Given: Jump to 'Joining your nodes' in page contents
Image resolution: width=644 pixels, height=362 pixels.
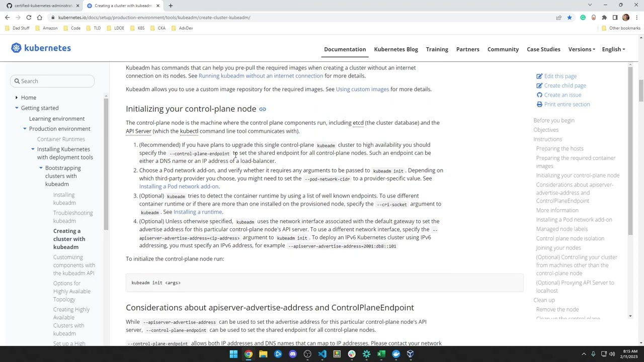Looking at the screenshot, I should click(558, 248).
